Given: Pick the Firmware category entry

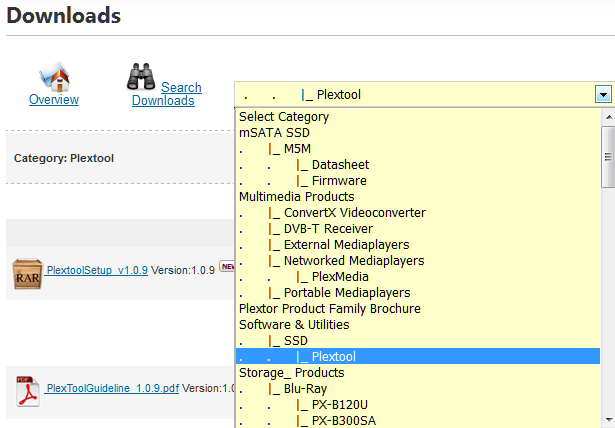Looking at the screenshot, I should (x=339, y=181).
